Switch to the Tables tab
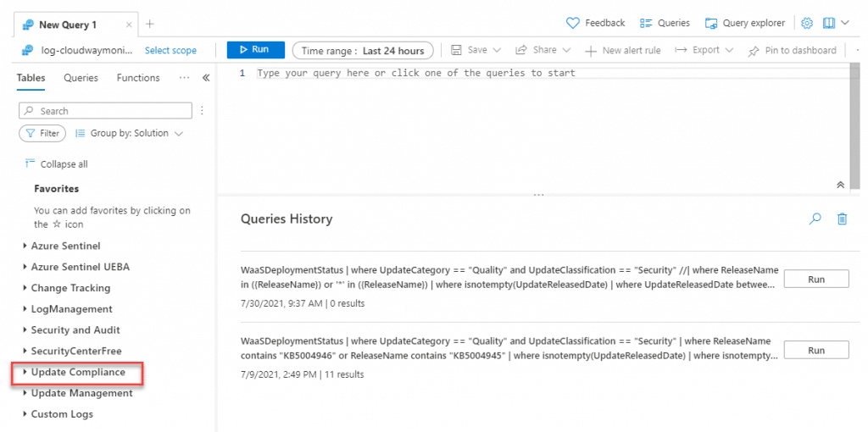868x432 pixels. tap(31, 78)
